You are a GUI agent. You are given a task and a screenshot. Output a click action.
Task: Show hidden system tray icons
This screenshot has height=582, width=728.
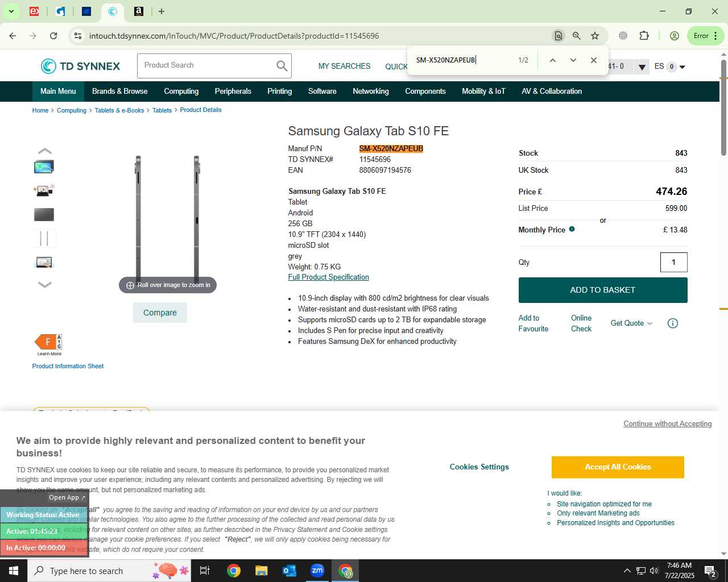pyautogui.click(x=627, y=571)
